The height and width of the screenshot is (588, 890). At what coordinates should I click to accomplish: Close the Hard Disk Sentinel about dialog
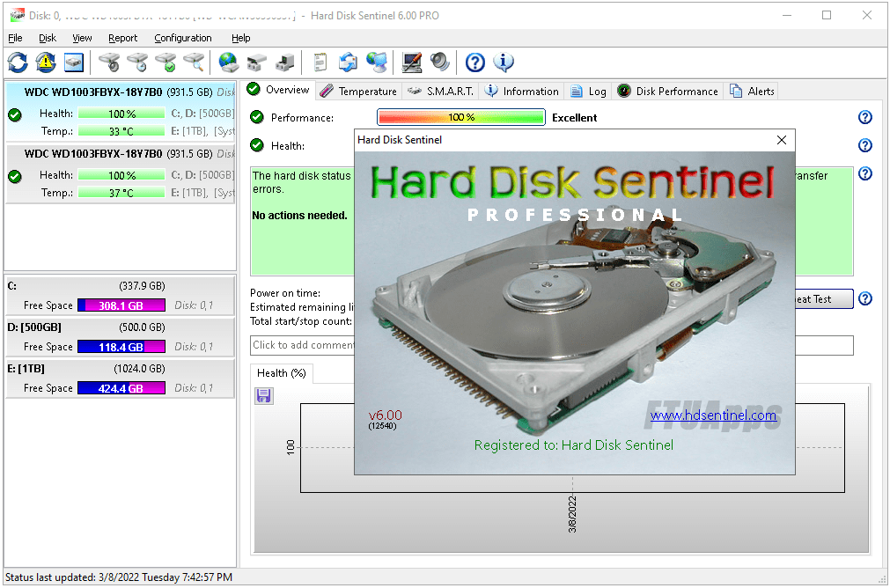tap(782, 140)
